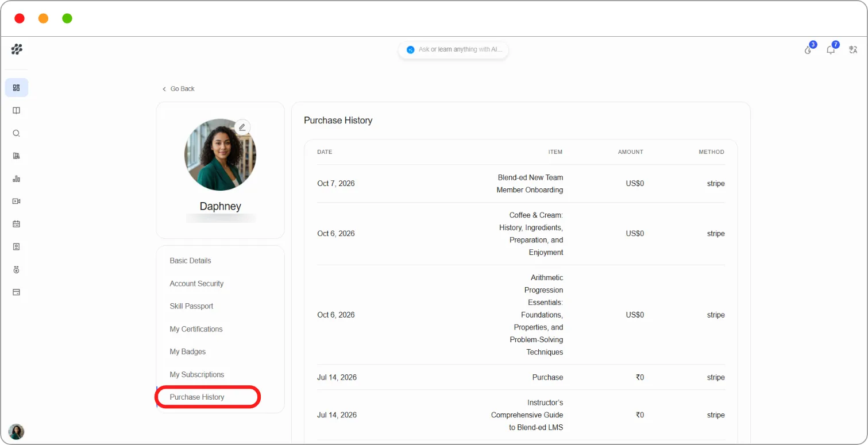Click the language translate icon

pos(853,49)
